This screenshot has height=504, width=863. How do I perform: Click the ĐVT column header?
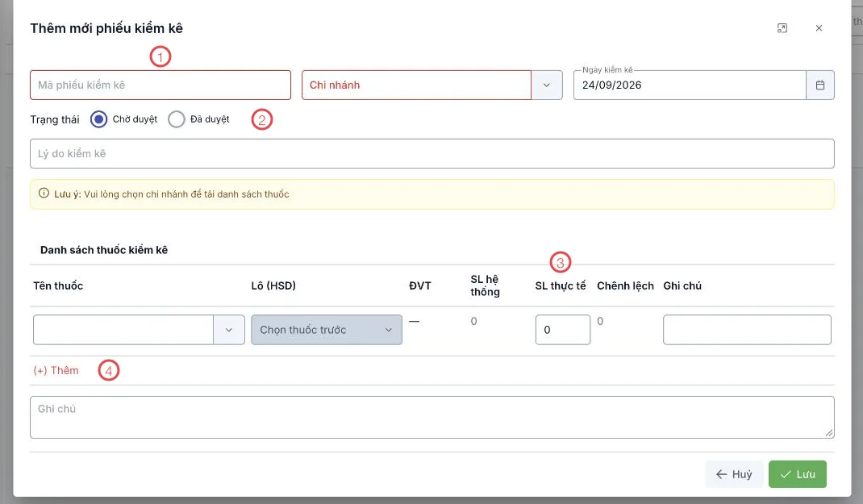420,285
